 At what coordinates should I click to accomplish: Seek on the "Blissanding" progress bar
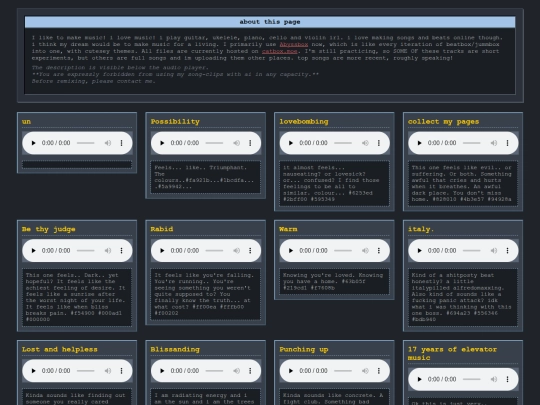click(214, 371)
